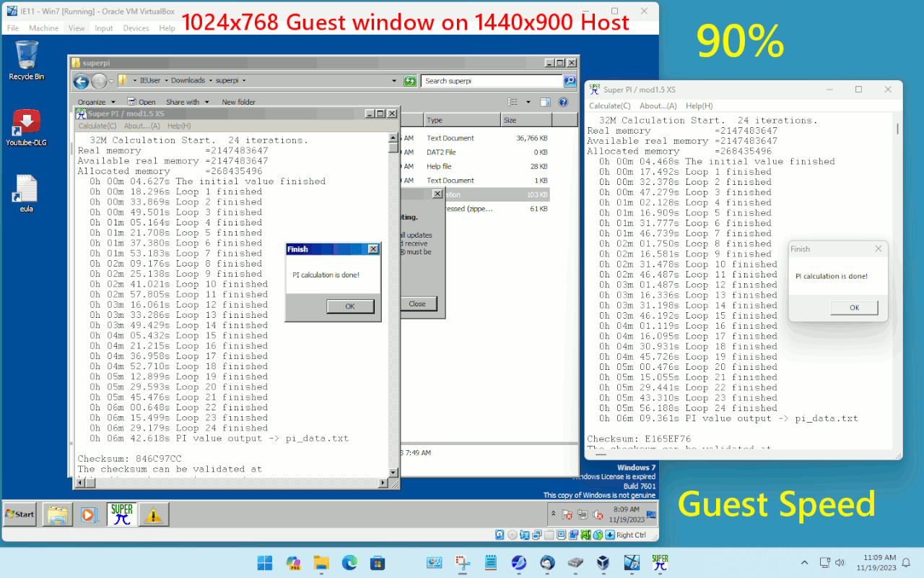Open the Windows 11 Start menu
This screenshot has height=578, width=924.
pyautogui.click(x=265, y=562)
